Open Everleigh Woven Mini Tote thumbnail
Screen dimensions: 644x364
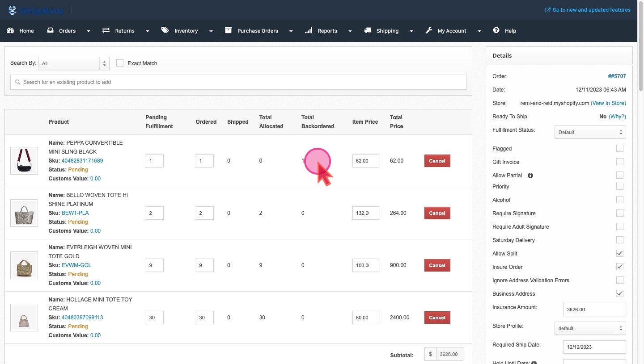click(x=24, y=265)
